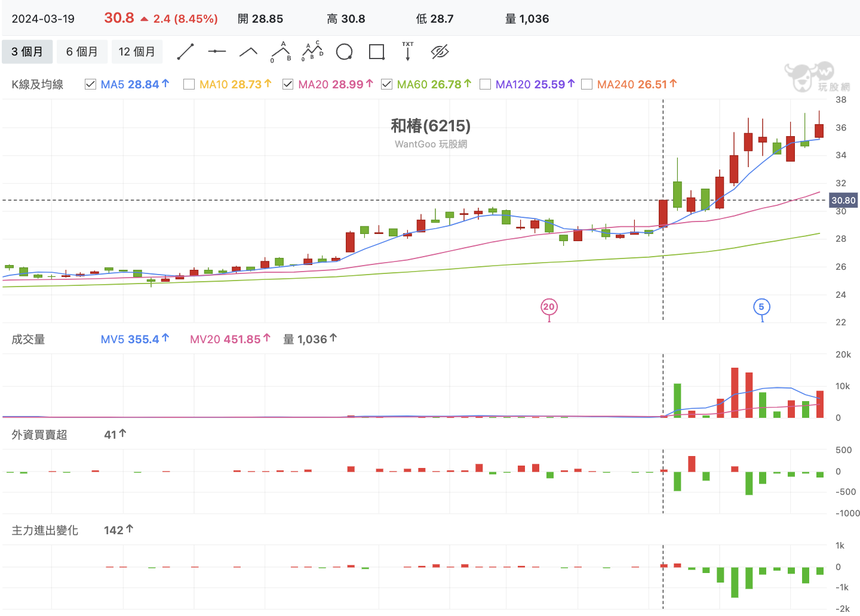This screenshot has width=860, height=616.
Task: Select the circle drawing tool
Action: (344, 52)
